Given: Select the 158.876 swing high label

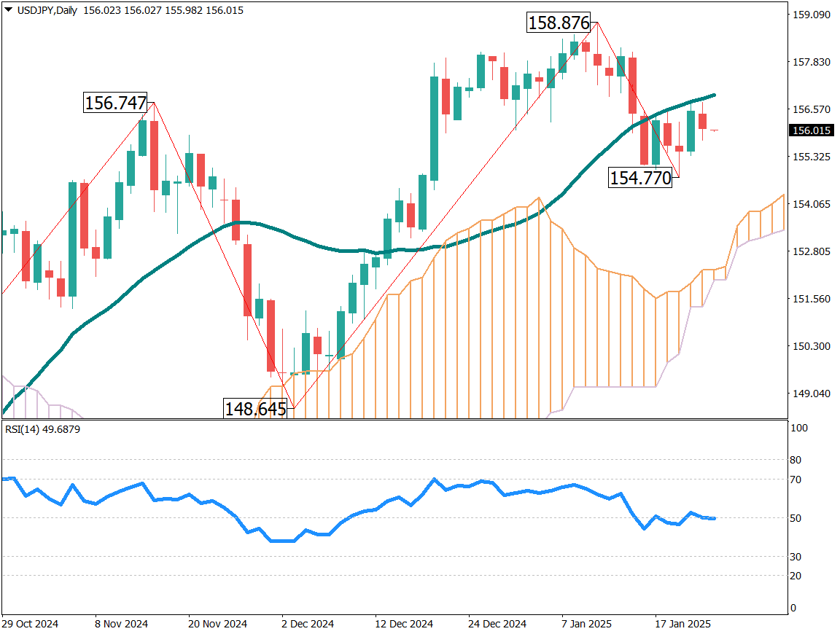Looking at the screenshot, I should pos(558,23).
